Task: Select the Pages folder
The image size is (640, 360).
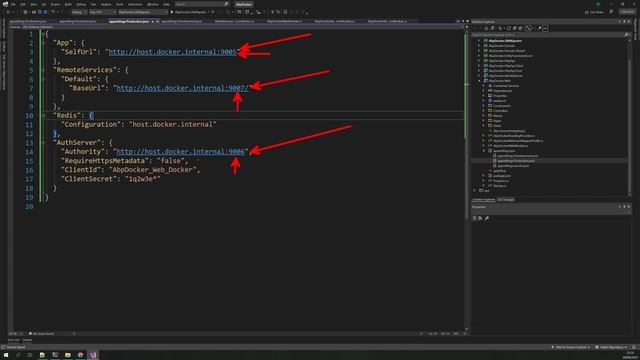Action: [497, 121]
